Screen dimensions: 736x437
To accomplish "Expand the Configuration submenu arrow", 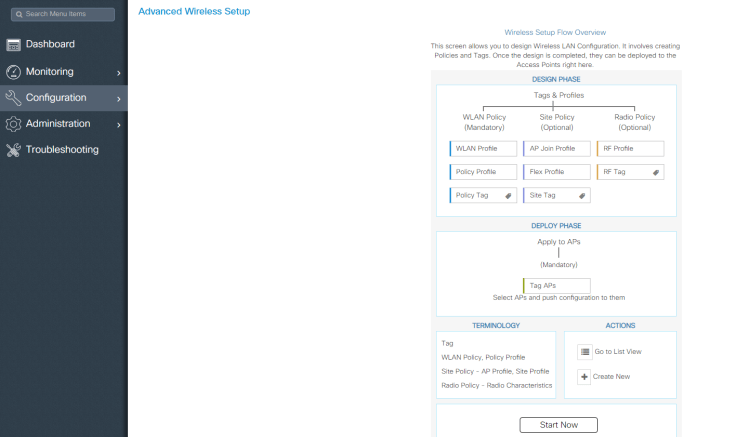I will point(118,99).
